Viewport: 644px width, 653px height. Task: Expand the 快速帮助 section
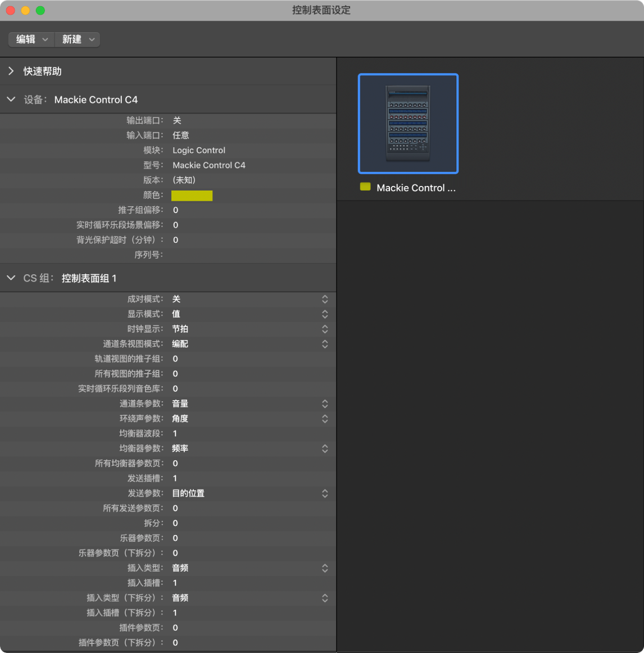11,71
